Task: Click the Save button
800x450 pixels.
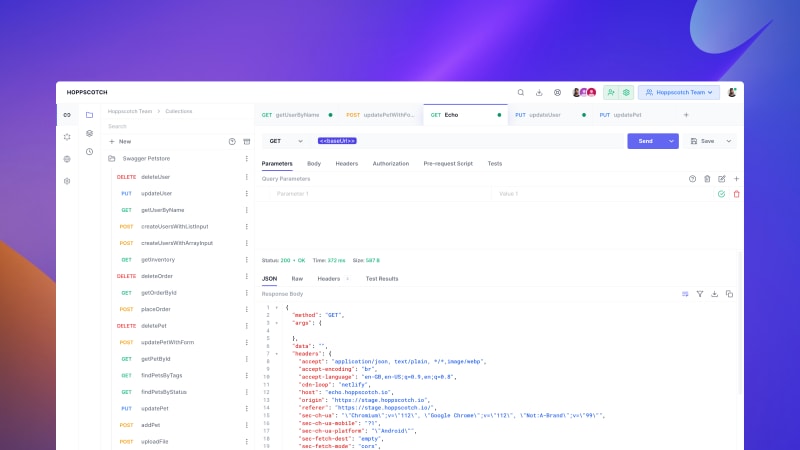Action: [703, 141]
